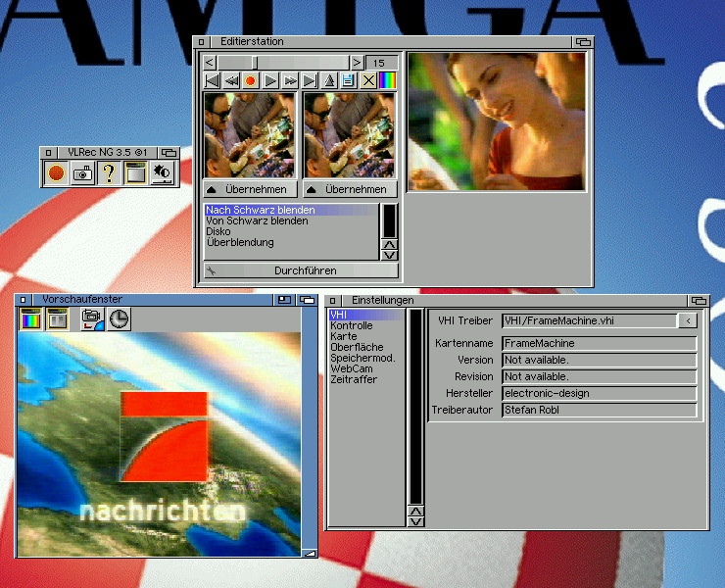The width and height of the screenshot is (725, 588).
Task: Save using the floppy disk icon
Action: [x=349, y=81]
